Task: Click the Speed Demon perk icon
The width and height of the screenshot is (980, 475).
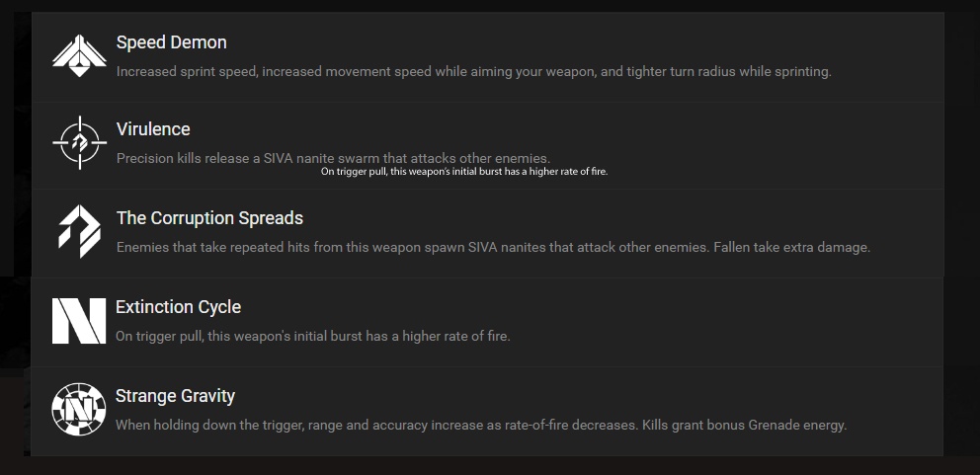Action: 79,55
